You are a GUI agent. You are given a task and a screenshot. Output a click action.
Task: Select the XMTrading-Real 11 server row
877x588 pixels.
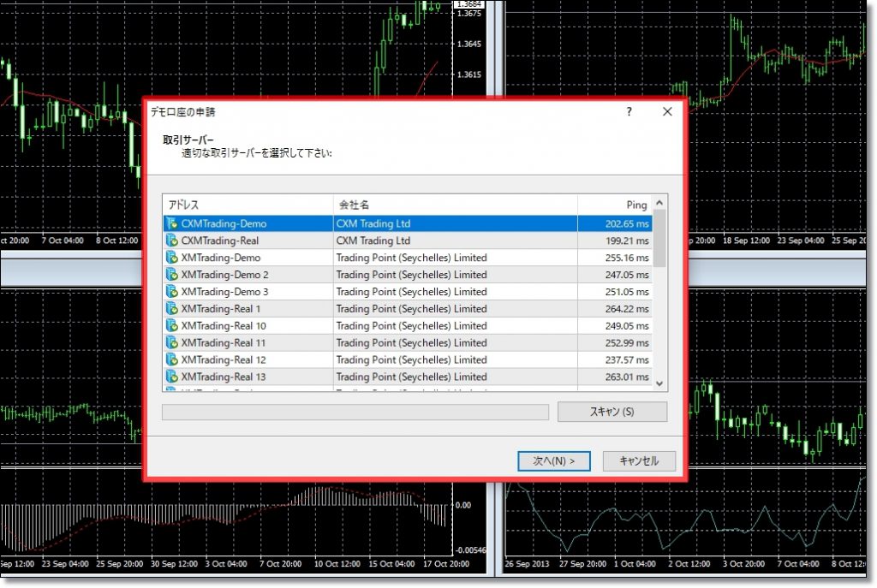tap(408, 342)
